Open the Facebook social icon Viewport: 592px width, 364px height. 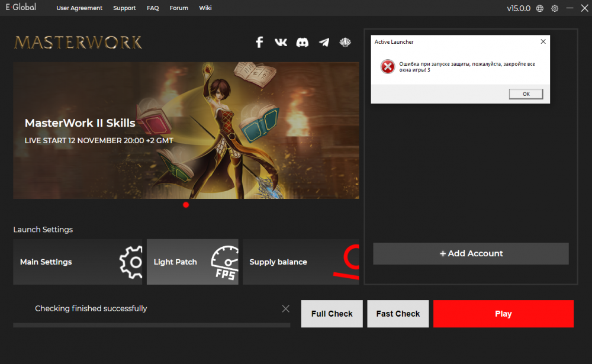(259, 42)
